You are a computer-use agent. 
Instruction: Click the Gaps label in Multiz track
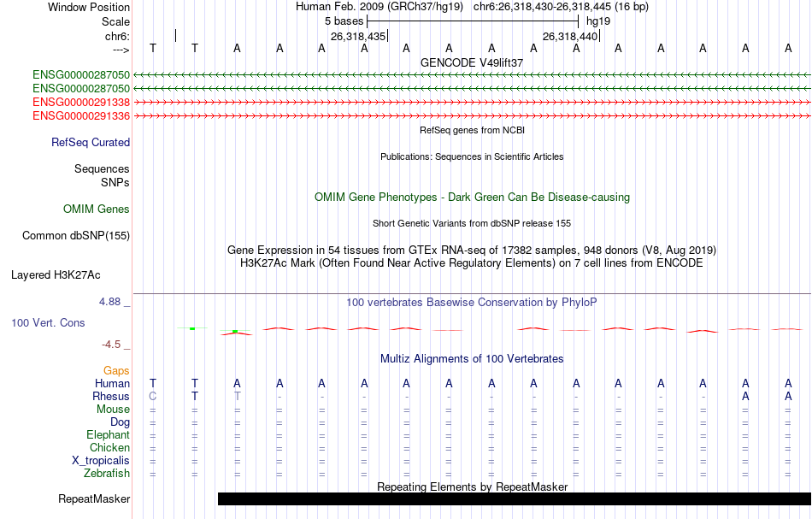coord(116,370)
